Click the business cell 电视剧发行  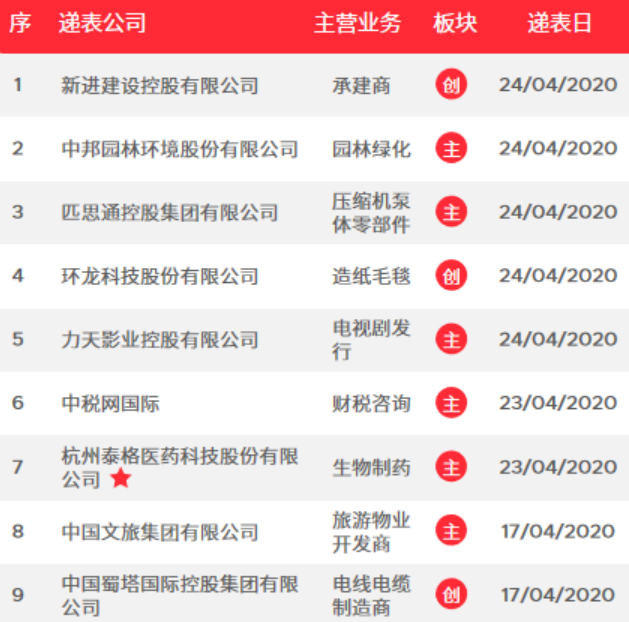point(371,340)
